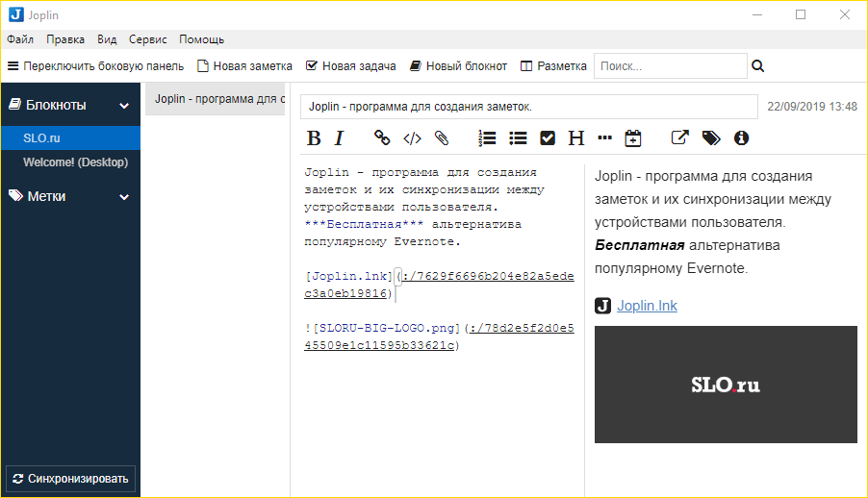This screenshot has height=498, width=868.
Task: Select the SLO.ru notebook
Action: tap(70, 138)
